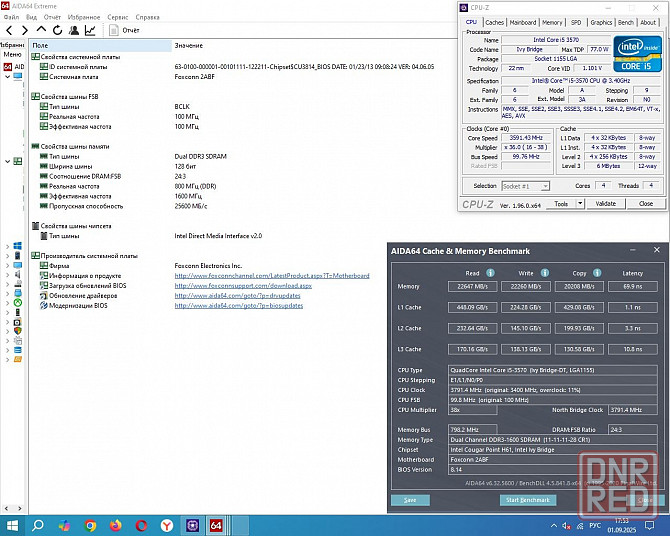This screenshot has height=536, width=670.
Task: Open the Windows Start button
Action: (x=13, y=524)
